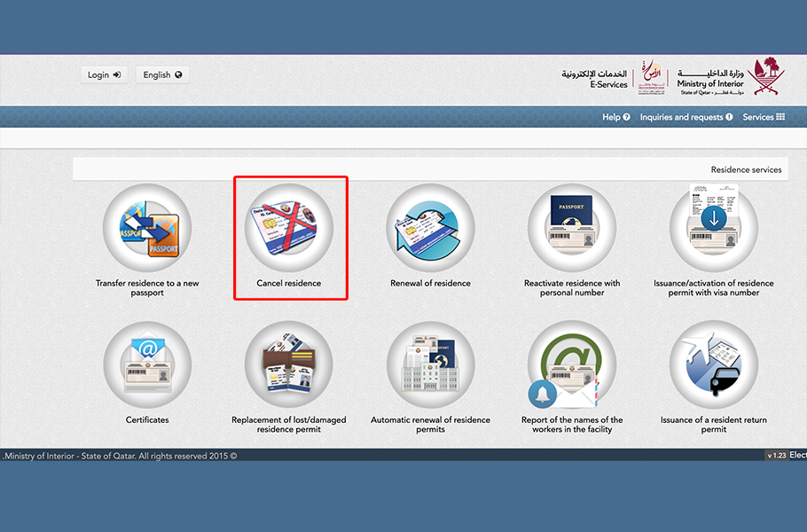The width and height of the screenshot is (807, 532).
Task: Click the 'Certificates' text label
Action: 147,420
